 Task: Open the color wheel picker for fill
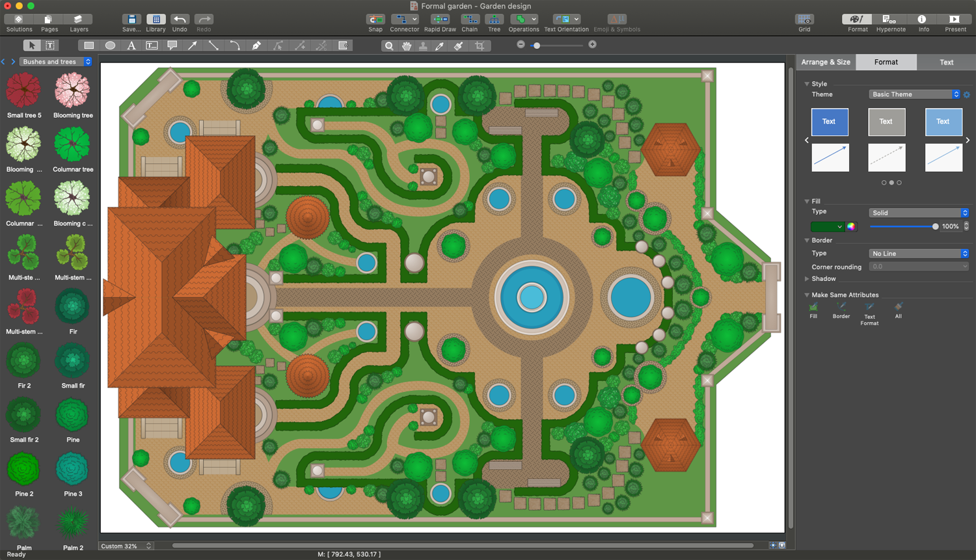tap(851, 226)
